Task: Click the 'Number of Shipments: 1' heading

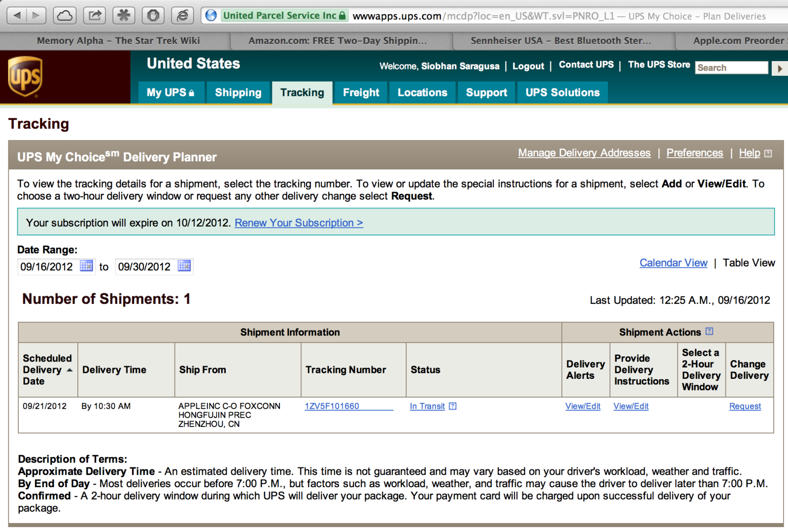Action: point(106,299)
